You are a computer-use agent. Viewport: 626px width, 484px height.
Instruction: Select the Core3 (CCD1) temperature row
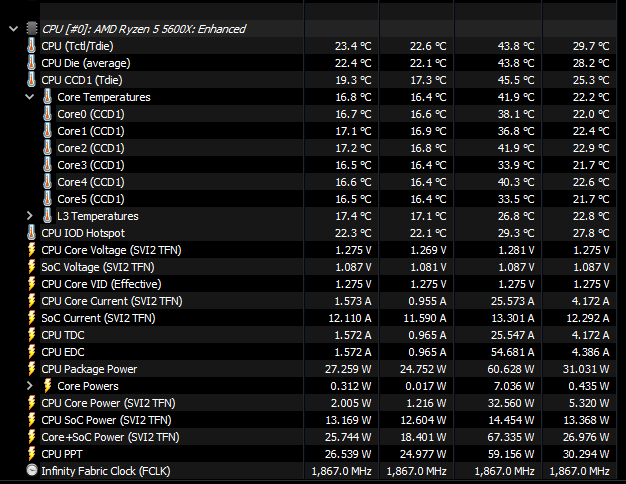pyautogui.click(x=90, y=165)
